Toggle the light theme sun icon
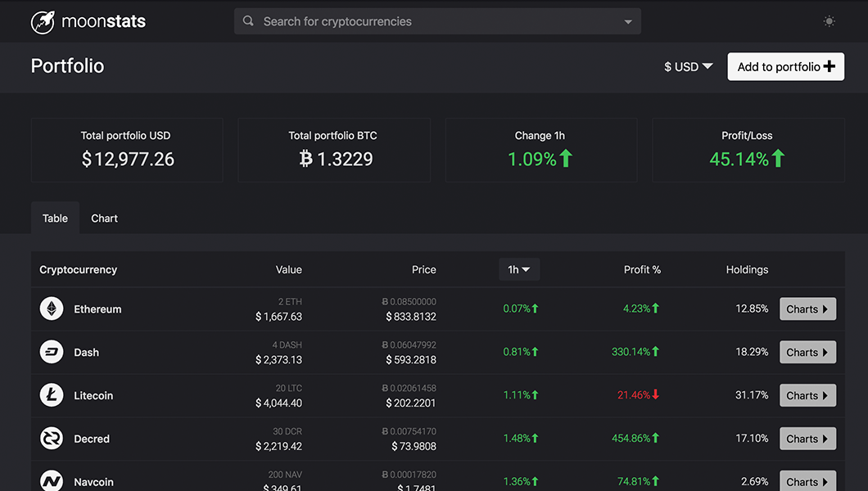Image resolution: width=868 pixels, height=491 pixels. click(x=829, y=20)
